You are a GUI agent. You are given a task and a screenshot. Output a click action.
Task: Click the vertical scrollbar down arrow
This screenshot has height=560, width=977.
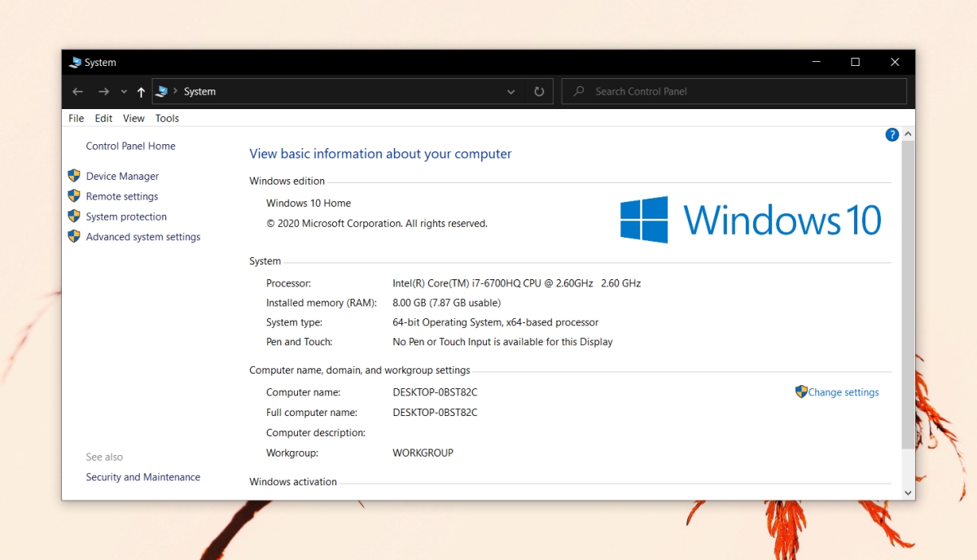[908, 492]
